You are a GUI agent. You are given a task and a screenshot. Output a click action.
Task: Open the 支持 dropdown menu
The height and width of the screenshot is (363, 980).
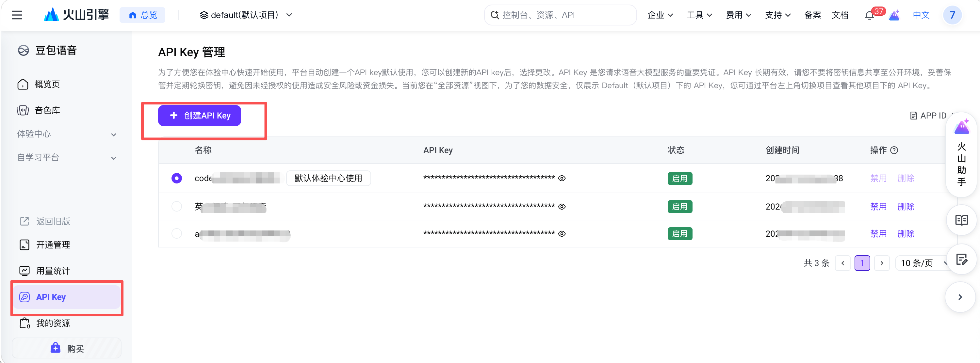[x=777, y=15]
